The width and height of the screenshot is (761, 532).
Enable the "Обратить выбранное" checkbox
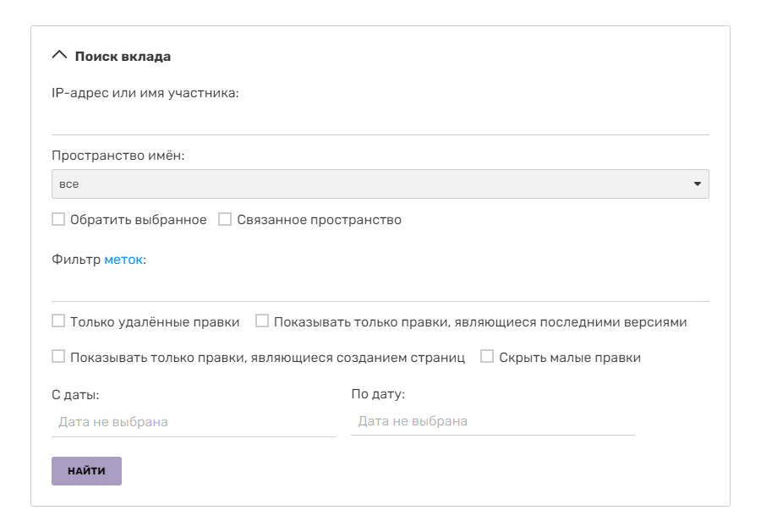(x=58, y=220)
